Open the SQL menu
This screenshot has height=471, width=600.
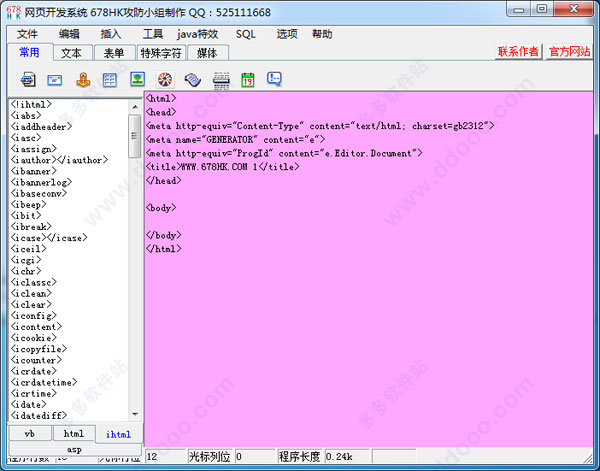tap(245, 34)
